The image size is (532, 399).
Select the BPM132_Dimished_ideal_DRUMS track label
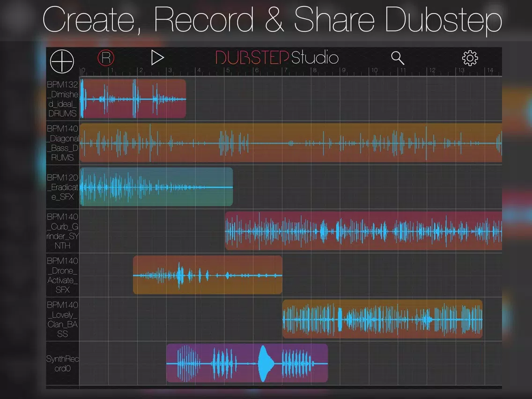coord(62,99)
